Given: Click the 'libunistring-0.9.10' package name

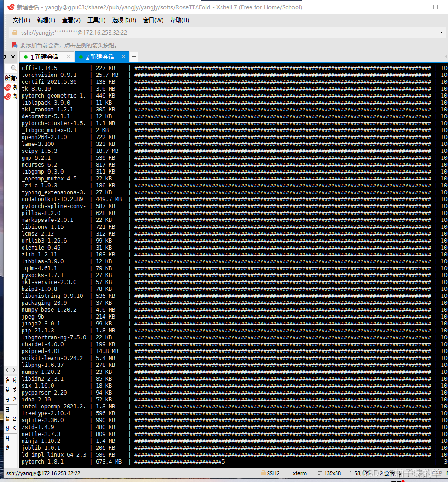Looking at the screenshot, I should (52, 296).
